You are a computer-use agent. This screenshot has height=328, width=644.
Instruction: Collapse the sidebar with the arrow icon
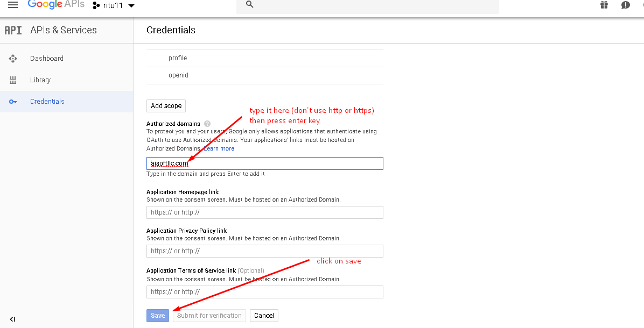(13, 319)
